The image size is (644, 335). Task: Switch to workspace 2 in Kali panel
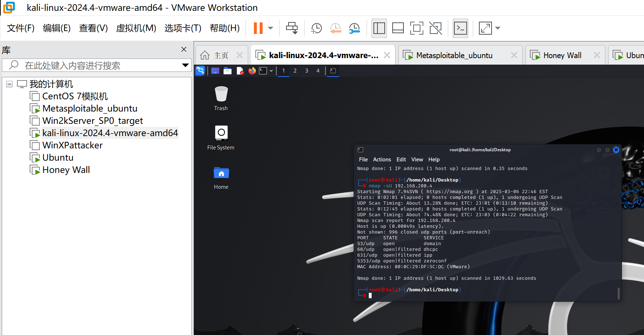(295, 71)
